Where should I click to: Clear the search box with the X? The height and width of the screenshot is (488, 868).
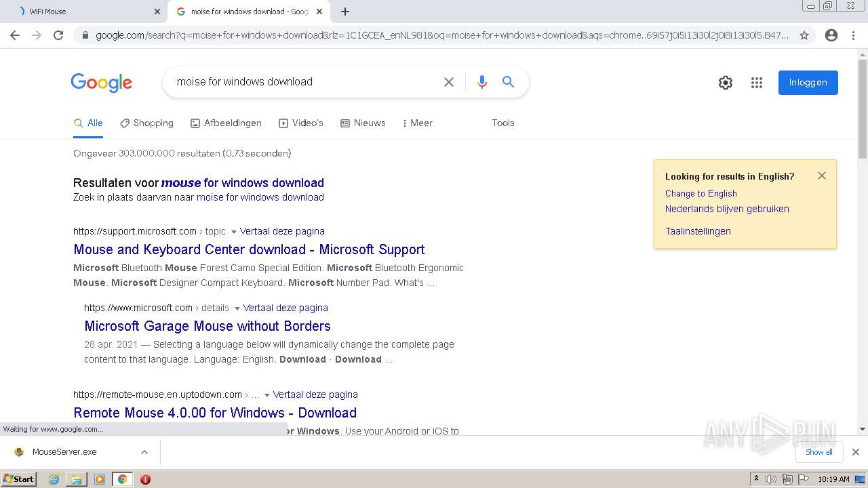click(449, 82)
